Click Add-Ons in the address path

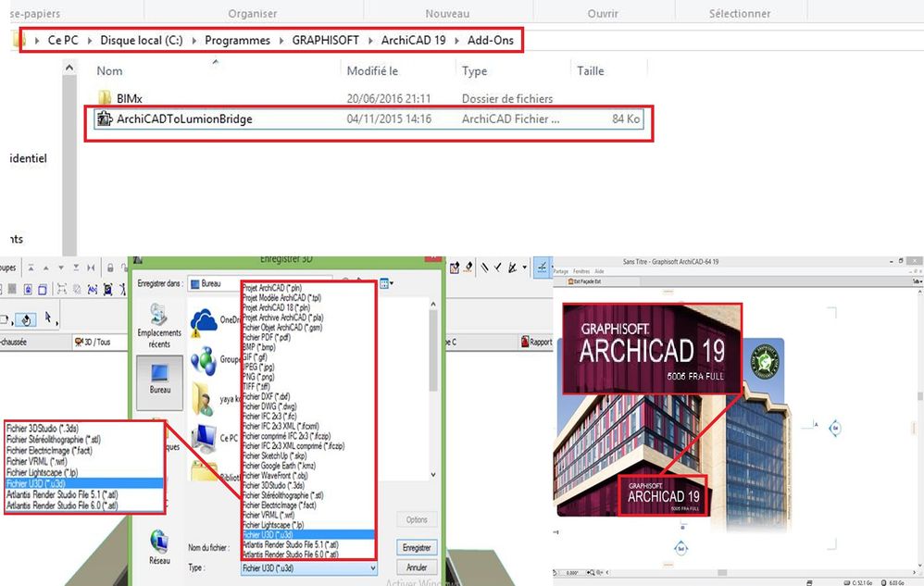pyautogui.click(x=491, y=40)
